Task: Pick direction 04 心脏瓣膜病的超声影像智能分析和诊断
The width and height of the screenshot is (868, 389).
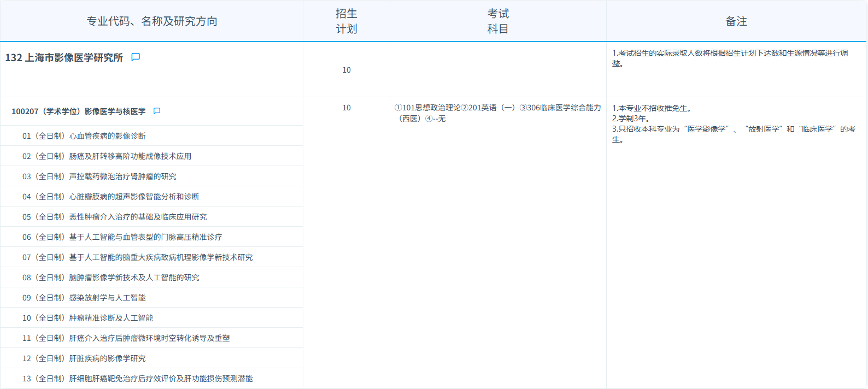Action: pos(110,197)
